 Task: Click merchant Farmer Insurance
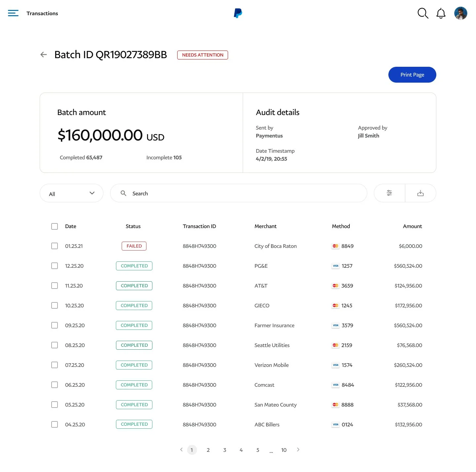coord(274,325)
